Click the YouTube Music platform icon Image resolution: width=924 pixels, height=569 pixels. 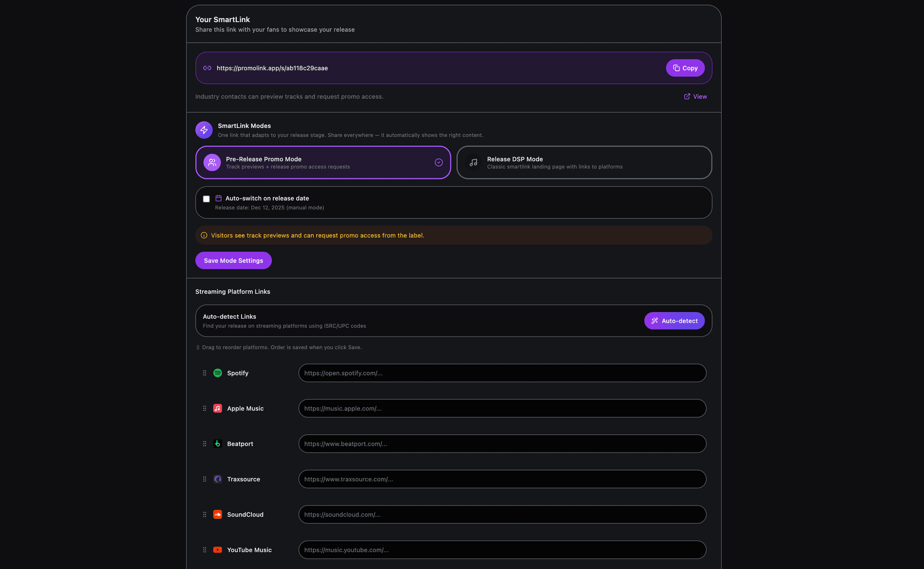point(218,550)
